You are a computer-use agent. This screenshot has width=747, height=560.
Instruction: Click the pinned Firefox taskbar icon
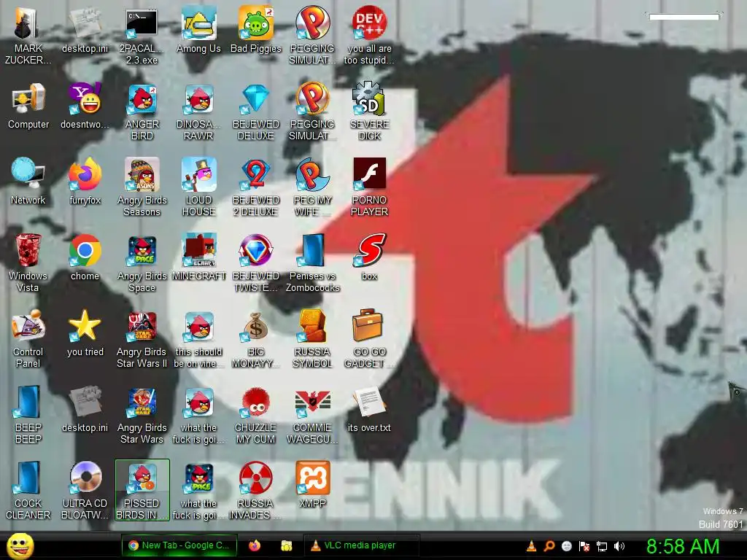pyautogui.click(x=255, y=545)
